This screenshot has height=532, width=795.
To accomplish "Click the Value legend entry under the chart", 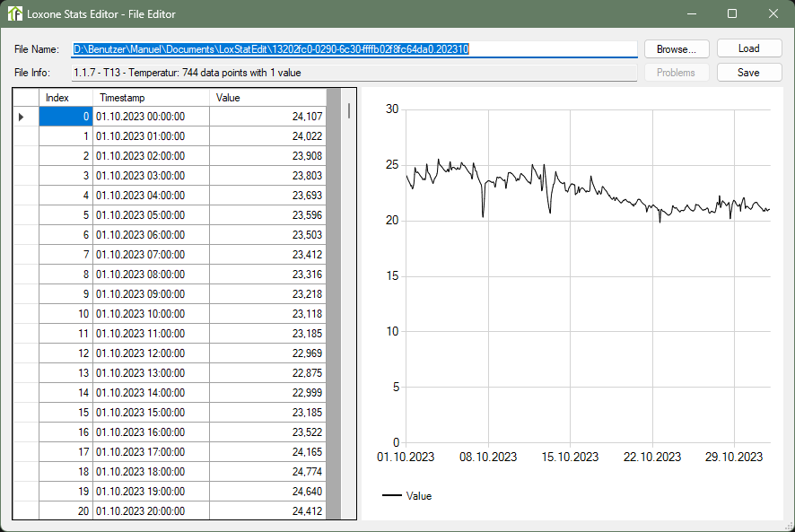I will coord(407,496).
